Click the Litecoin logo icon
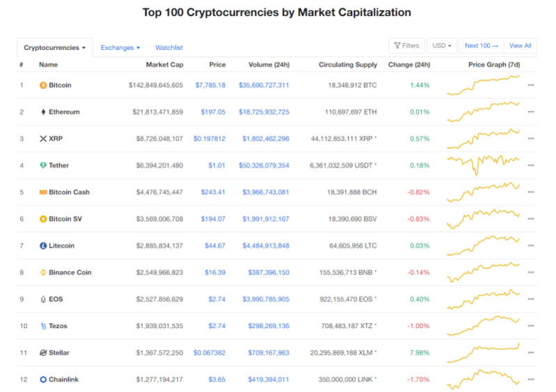Screen dimensions: 556x392 point(43,246)
